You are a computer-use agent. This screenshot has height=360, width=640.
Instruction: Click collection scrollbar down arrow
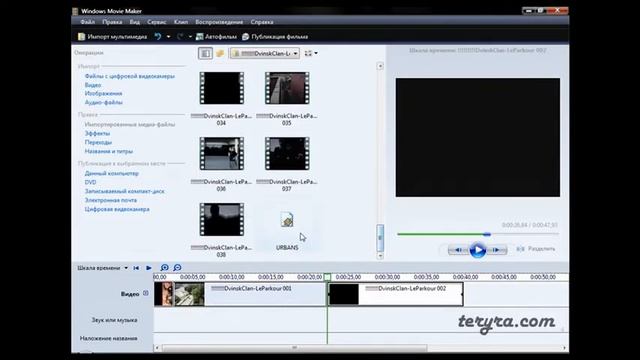380,256
